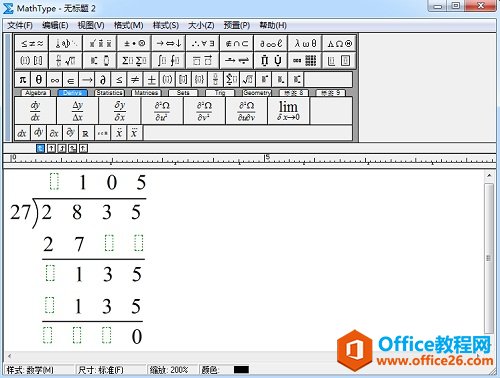Open the integral templates palette
The height and width of the screenshot is (378, 500).
click(x=168, y=60)
